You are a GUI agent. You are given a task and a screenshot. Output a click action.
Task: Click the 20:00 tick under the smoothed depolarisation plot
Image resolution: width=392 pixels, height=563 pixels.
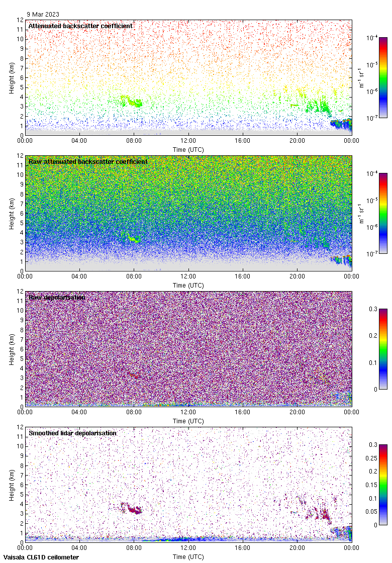point(297,548)
